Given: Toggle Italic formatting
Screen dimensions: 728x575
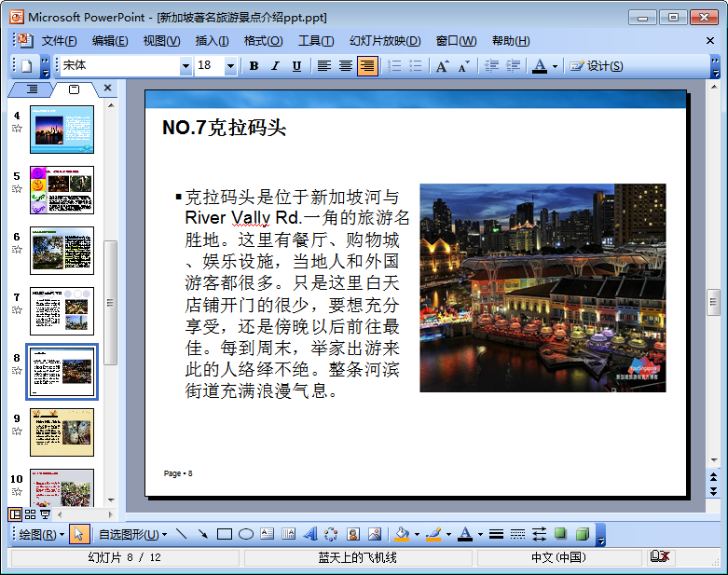Looking at the screenshot, I should pos(275,66).
